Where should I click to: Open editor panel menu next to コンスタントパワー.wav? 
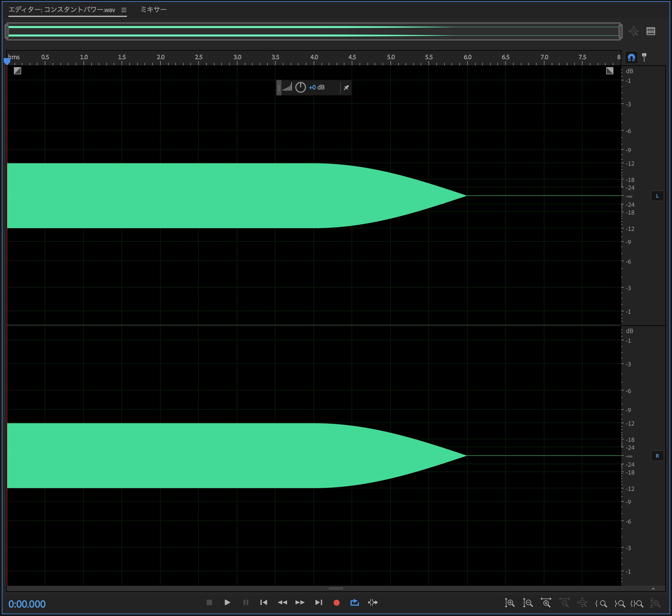(x=124, y=10)
